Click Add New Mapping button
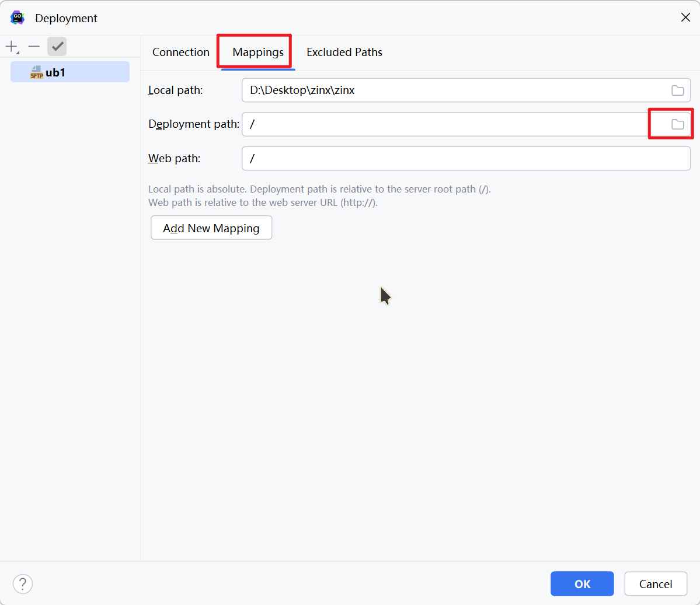Screen dimensions: 700x605 click(x=211, y=228)
